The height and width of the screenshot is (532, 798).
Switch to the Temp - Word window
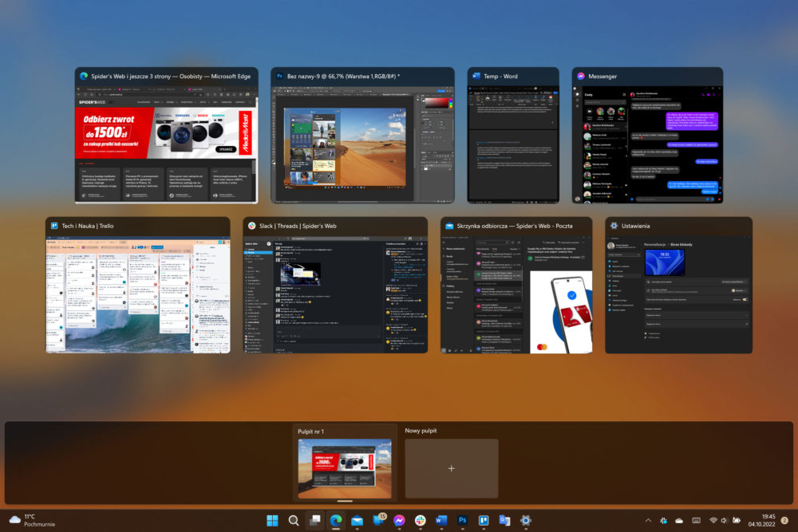pyautogui.click(x=513, y=136)
